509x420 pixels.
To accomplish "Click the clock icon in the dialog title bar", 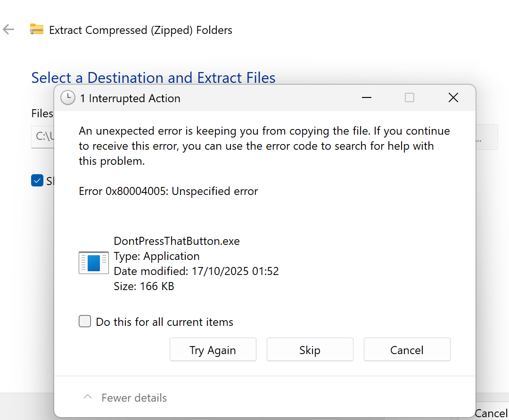I will pyautogui.click(x=68, y=98).
